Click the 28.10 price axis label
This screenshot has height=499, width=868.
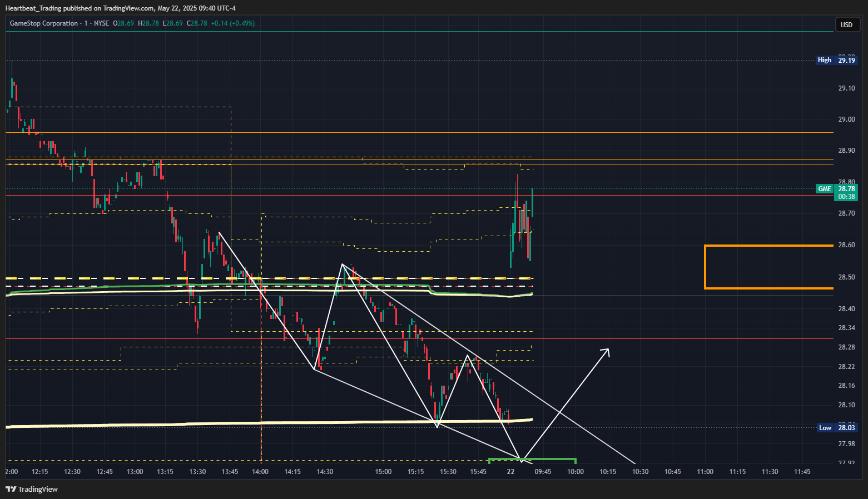click(846, 405)
